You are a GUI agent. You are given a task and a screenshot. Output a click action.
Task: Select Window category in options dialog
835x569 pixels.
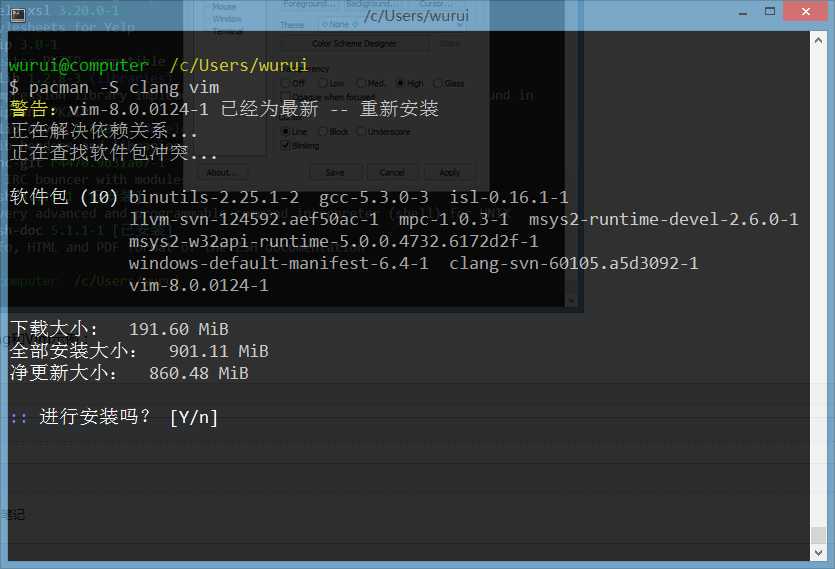pos(227,19)
